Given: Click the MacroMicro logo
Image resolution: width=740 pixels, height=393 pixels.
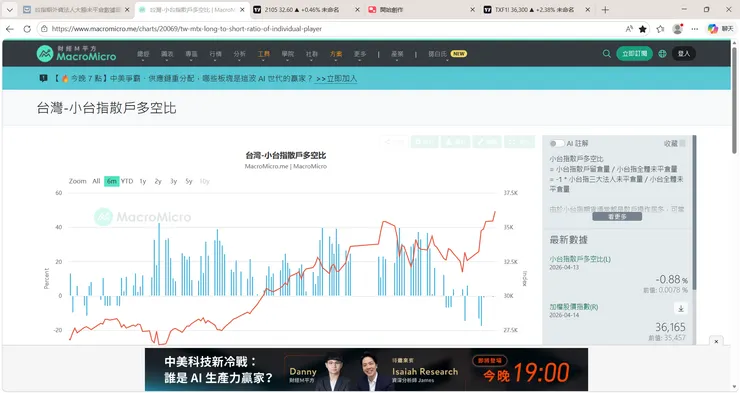Looking at the screenshot, I should pyautogui.click(x=76, y=54).
